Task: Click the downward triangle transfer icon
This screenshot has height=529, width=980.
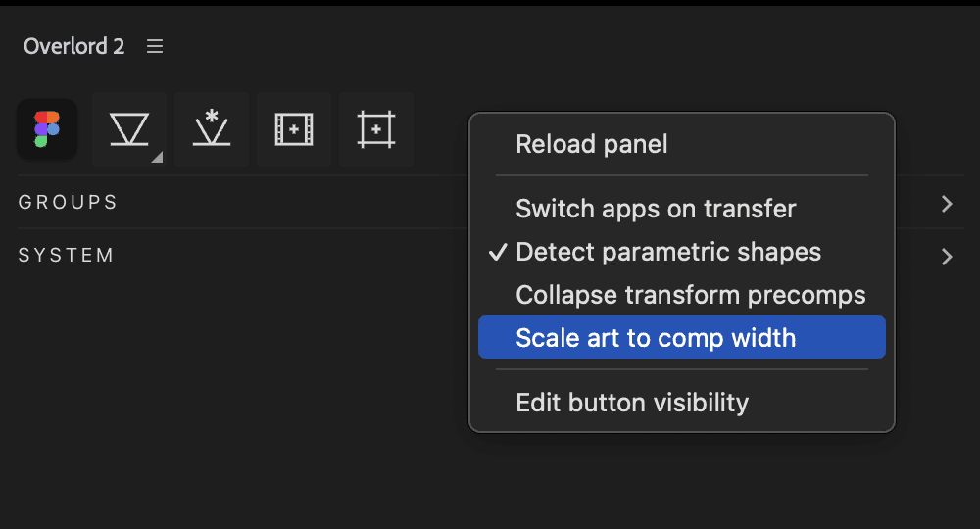Action: click(x=129, y=129)
